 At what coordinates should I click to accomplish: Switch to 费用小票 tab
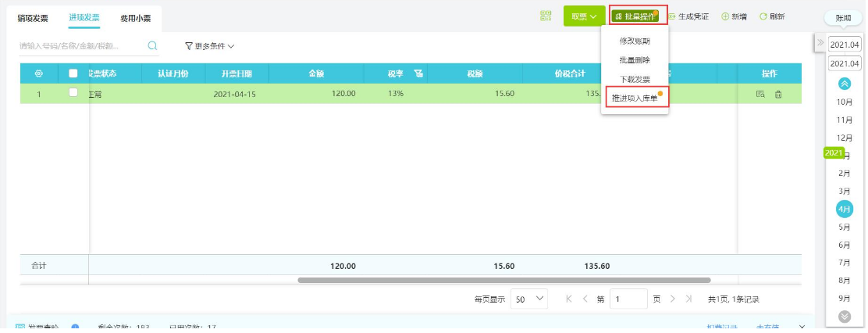(136, 18)
